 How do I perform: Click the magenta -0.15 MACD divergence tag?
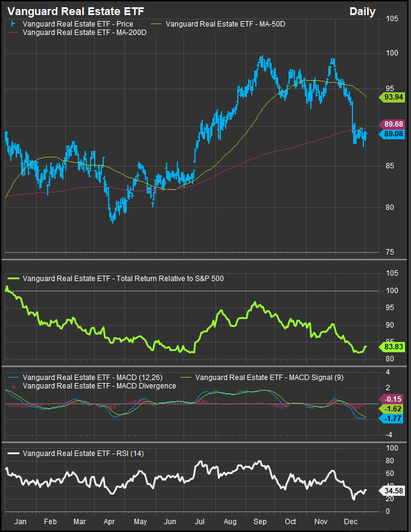click(x=393, y=399)
